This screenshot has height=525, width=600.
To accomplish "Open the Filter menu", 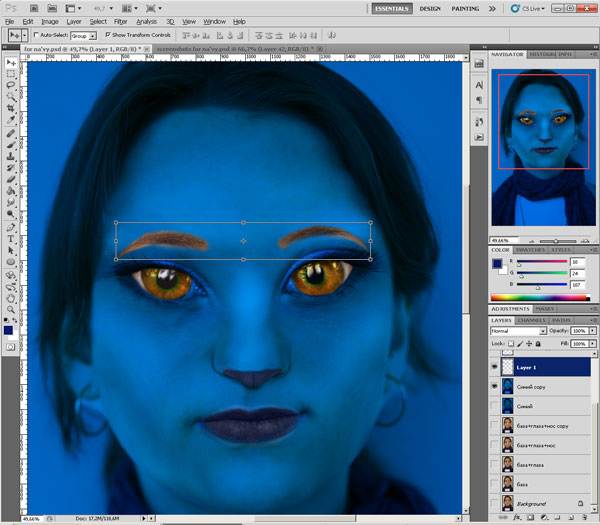I will click(120, 20).
